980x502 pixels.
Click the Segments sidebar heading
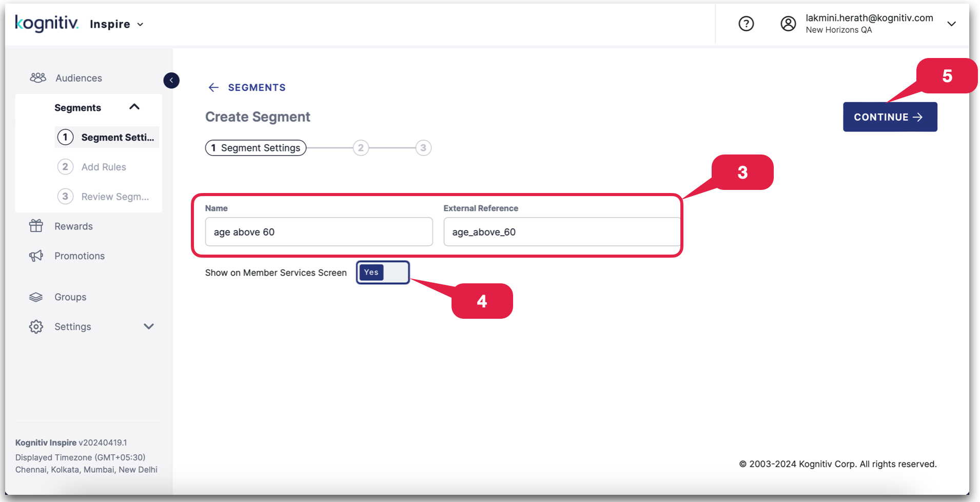77,108
